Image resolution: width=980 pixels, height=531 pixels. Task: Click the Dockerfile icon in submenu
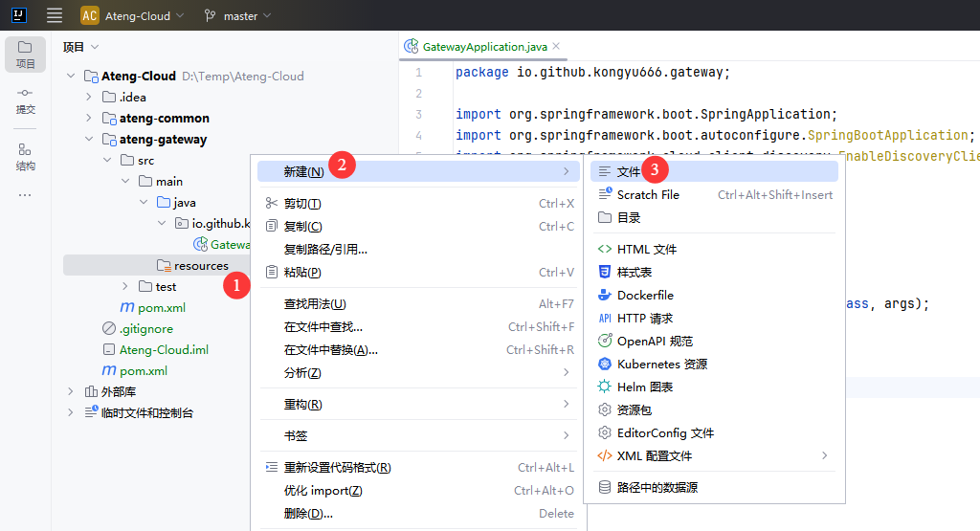click(604, 295)
